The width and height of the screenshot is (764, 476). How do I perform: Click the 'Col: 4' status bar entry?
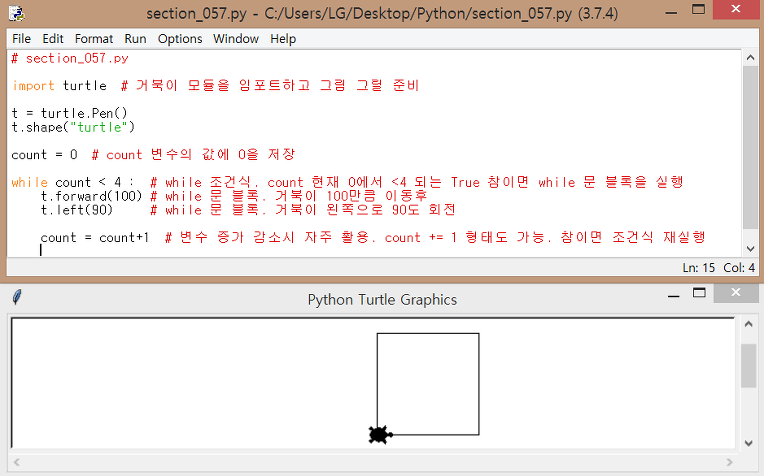point(739,267)
